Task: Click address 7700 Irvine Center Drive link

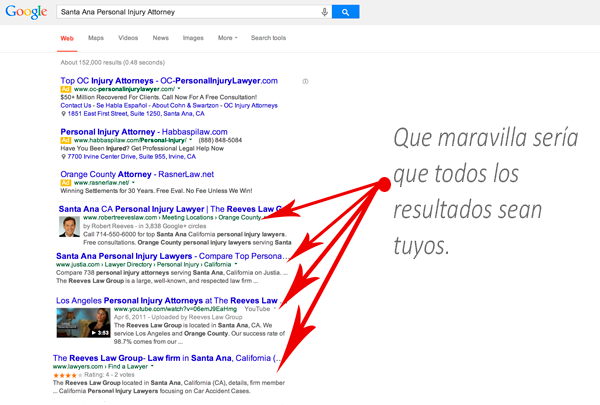Action: [x=132, y=157]
